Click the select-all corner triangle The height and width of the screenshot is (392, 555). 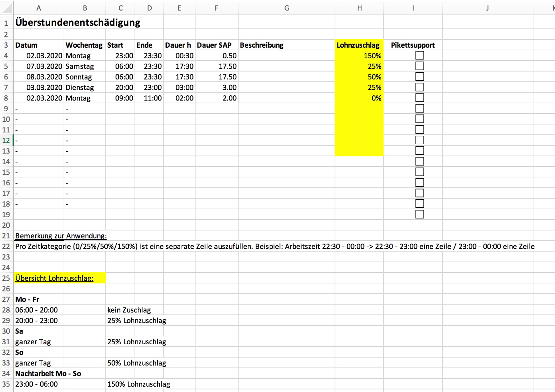[x=7, y=8]
